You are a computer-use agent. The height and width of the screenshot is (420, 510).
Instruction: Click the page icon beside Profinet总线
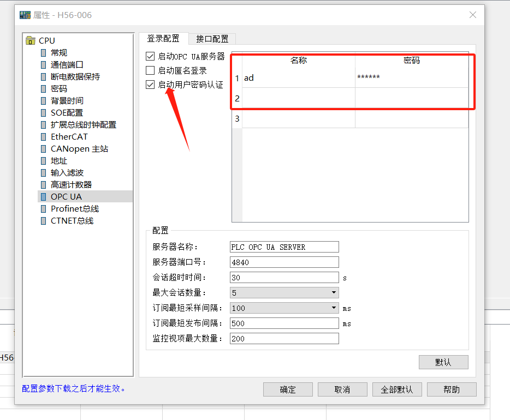pyautogui.click(x=43, y=209)
